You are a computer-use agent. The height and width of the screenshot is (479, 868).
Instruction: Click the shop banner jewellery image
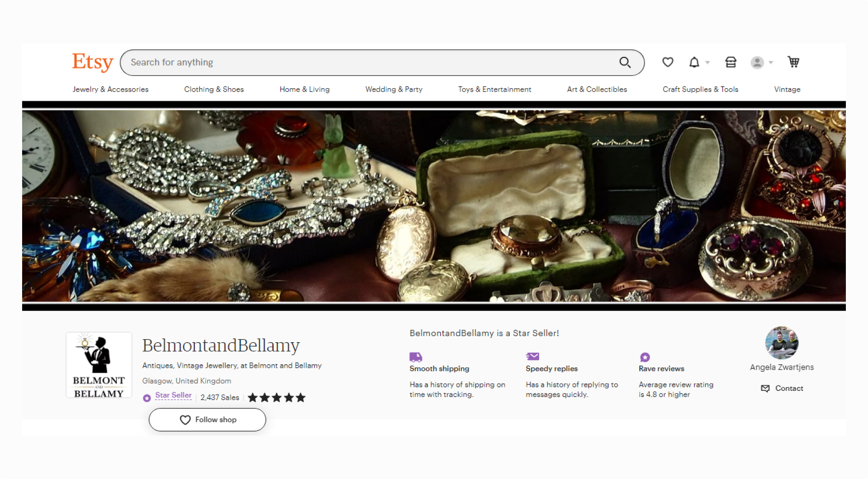point(434,206)
